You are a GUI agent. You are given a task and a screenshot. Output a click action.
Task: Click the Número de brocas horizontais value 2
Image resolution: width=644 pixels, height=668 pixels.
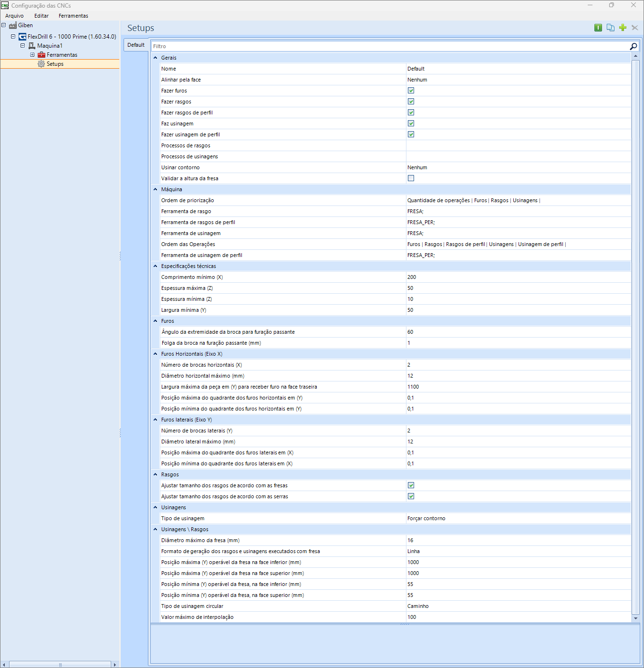(519, 365)
